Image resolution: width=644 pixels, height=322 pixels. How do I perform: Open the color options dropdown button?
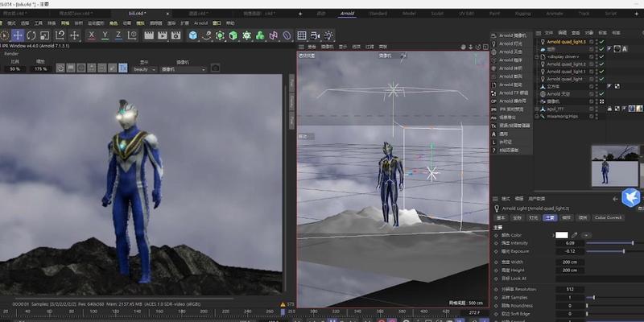coord(586,235)
